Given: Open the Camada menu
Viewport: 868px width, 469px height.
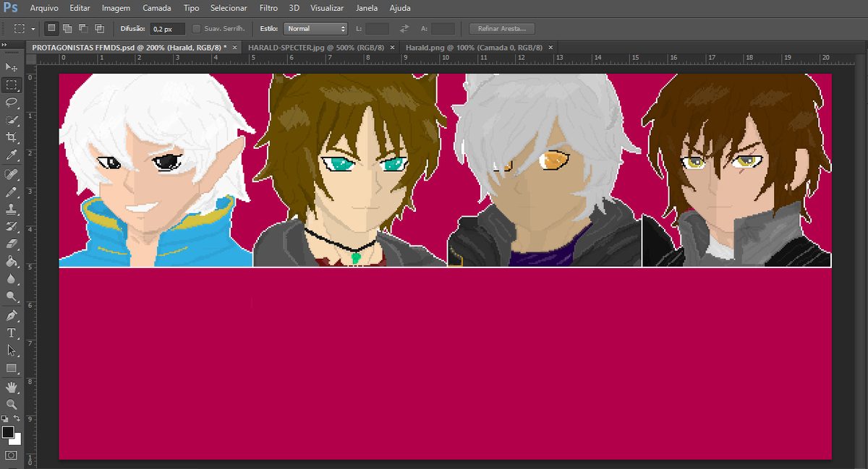Looking at the screenshot, I should coord(157,9).
